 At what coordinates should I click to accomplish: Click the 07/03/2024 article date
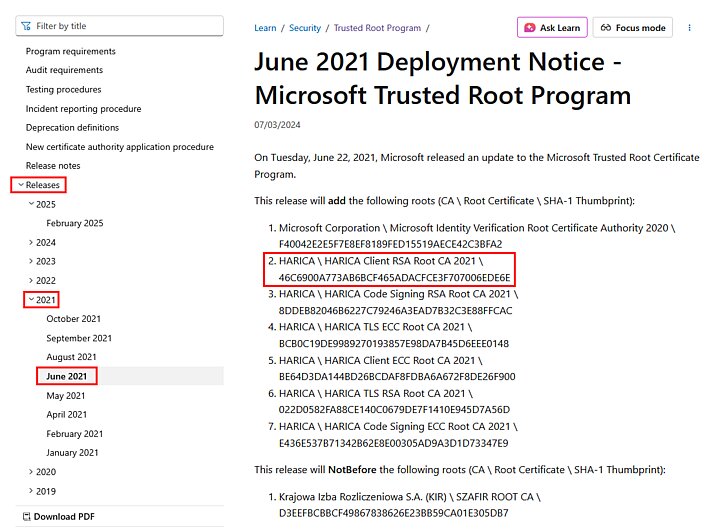pos(277,125)
